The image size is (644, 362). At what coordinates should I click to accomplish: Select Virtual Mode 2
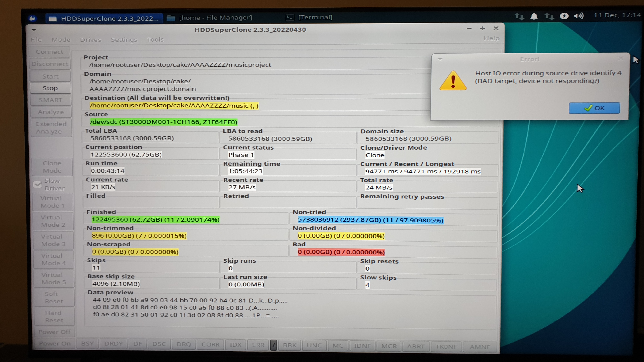tap(53, 221)
